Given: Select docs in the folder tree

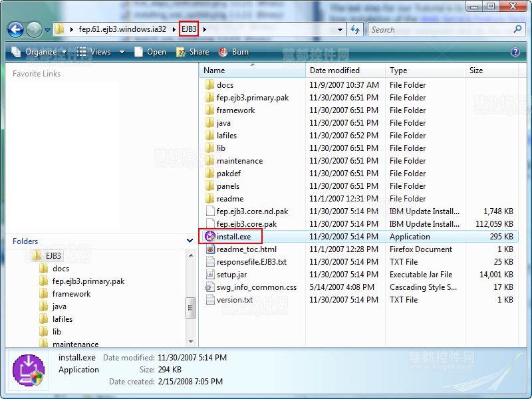Looking at the screenshot, I should (x=61, y=269).
